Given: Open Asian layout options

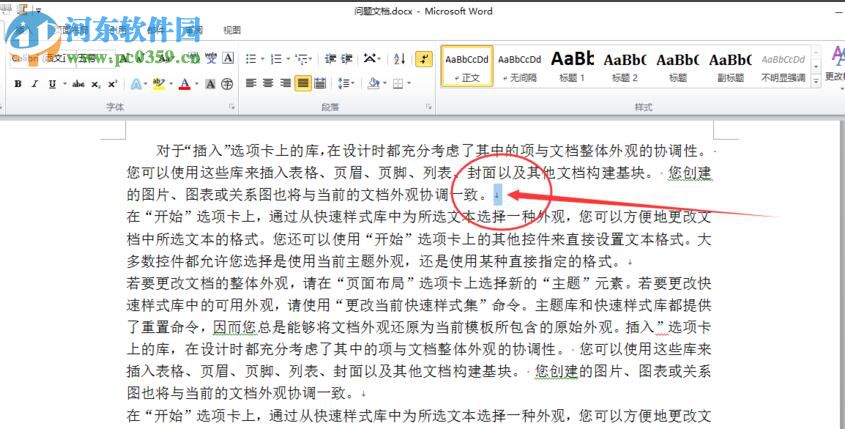Looking at the screenshot, I should point(371,59).
